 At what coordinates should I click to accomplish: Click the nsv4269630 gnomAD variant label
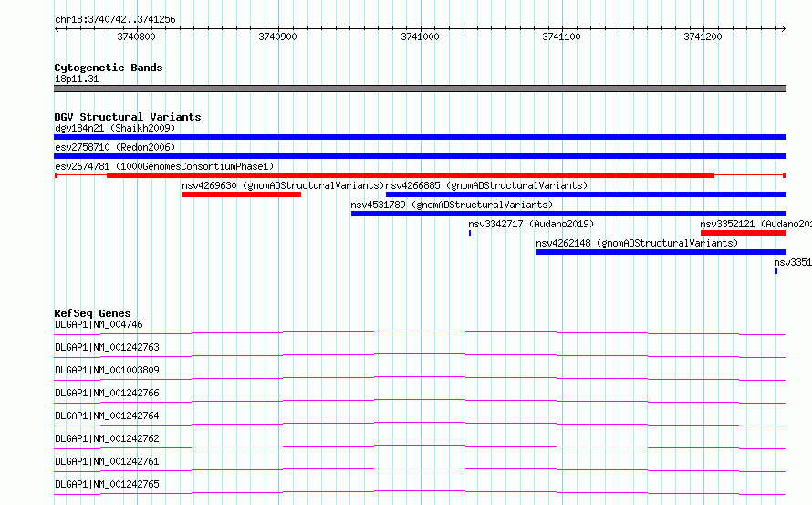[x=283, y=185]
